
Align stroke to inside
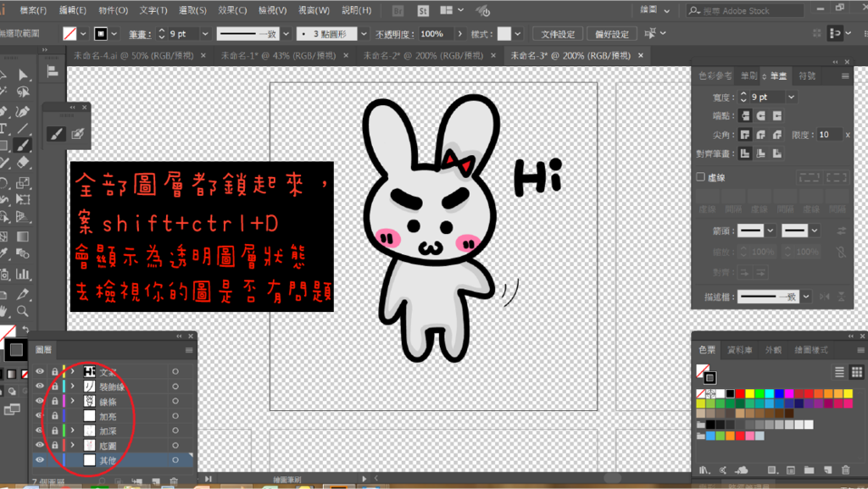761,153
